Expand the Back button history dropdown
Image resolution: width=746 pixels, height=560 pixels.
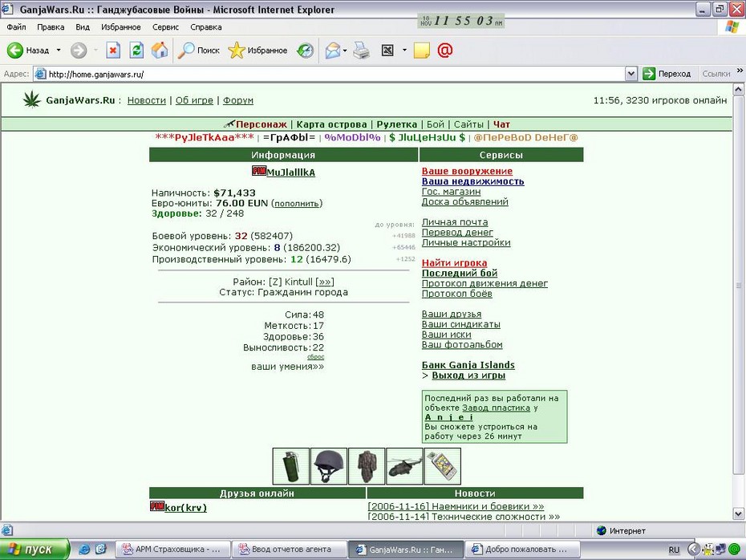(x=59, y=50)
